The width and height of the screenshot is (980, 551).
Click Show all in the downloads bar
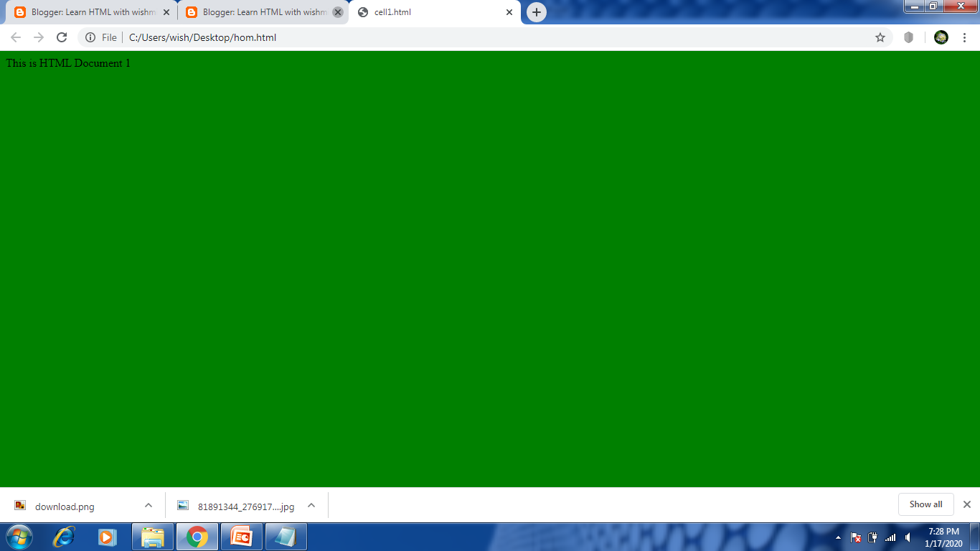925,504
